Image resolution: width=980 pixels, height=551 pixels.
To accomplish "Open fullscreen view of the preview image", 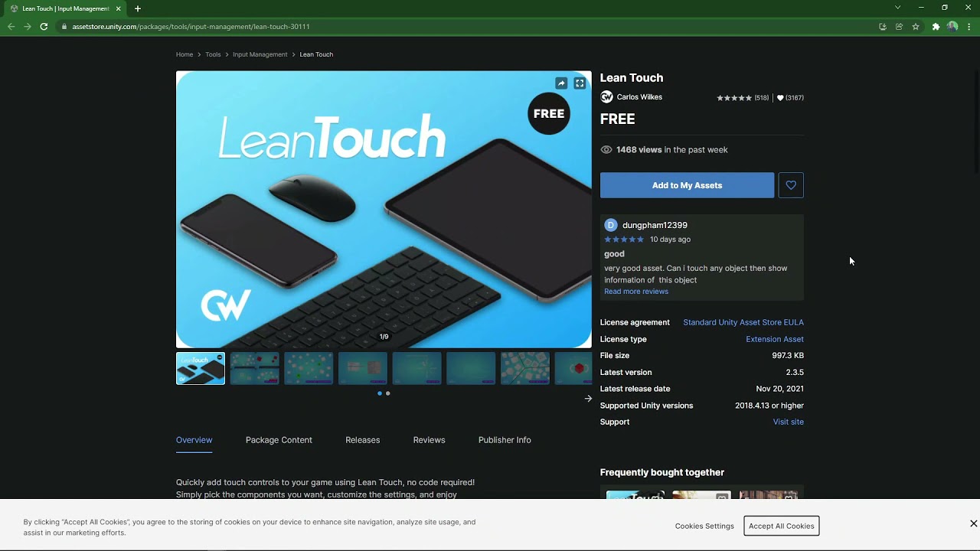I will coord(580,83).
